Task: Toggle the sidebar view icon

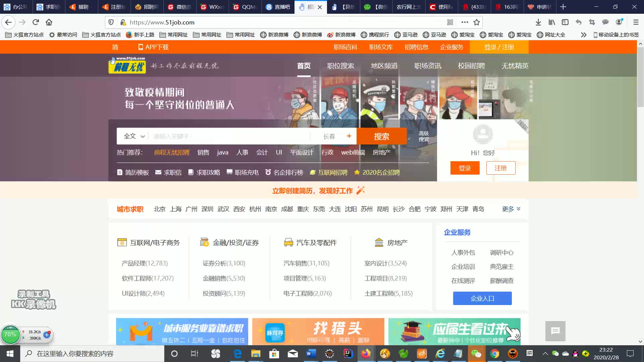Action: click(565, 22)
